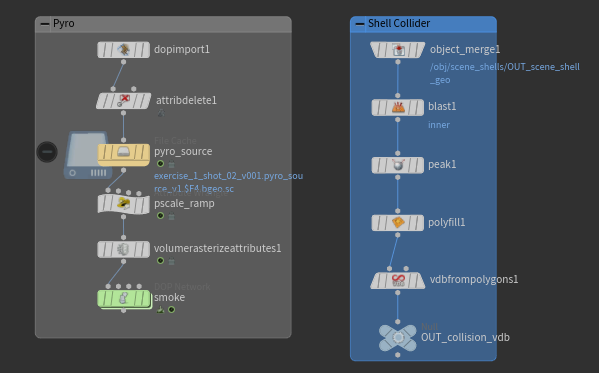Image resolution: width=599 pixels, height=373 pixels.
Task: Click the round minus button beside pyro_source
Action: pos(47,152)
